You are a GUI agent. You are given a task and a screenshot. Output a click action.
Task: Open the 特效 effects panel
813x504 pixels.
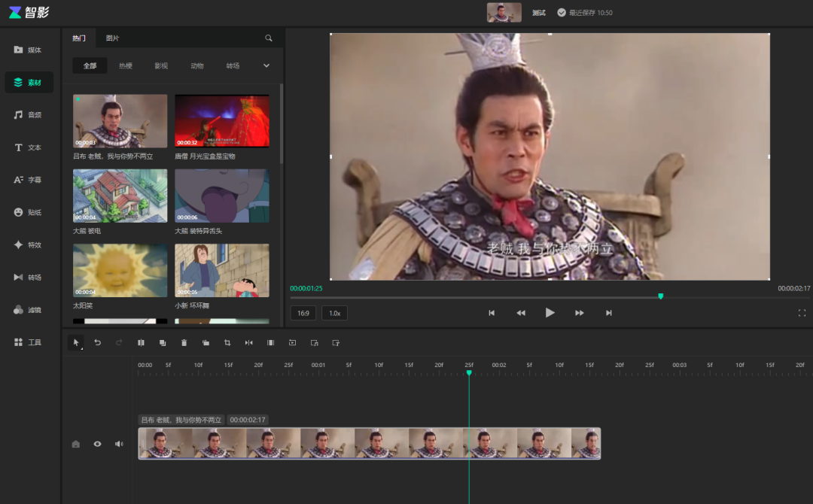pyautogui.click(x=29, y=244)
